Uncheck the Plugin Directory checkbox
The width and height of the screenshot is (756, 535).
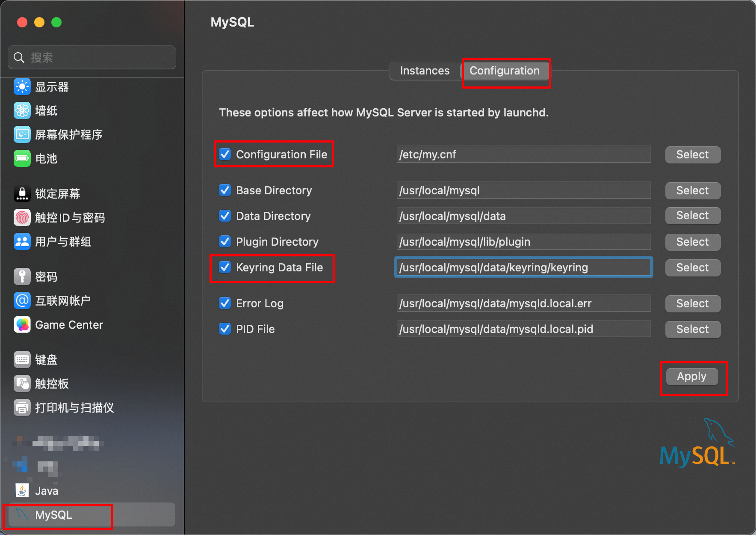(225, 241)
